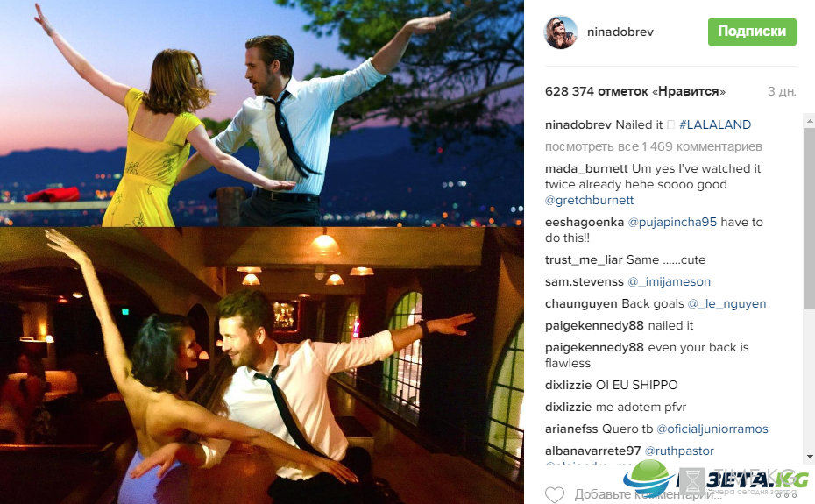815x504 pixels.
Task: Visit commenter paigekennedy88 profile on nailed it
Action: point(594,325)
